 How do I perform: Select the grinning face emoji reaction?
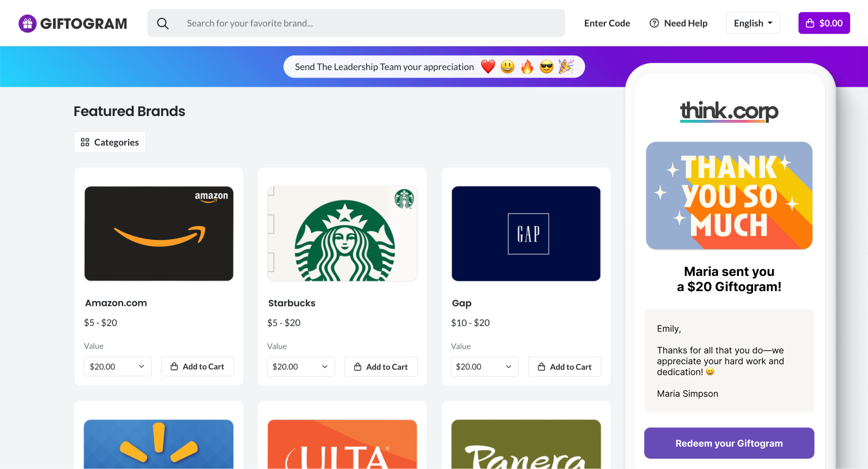[507, 67]
